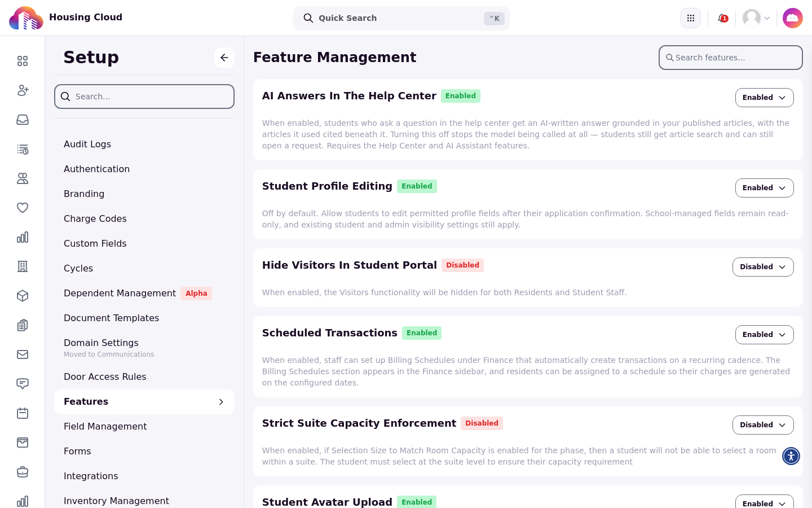The image size is (812, 508).
Task: Click the envelope mail icon in left rail
Action: click(23, 354)
